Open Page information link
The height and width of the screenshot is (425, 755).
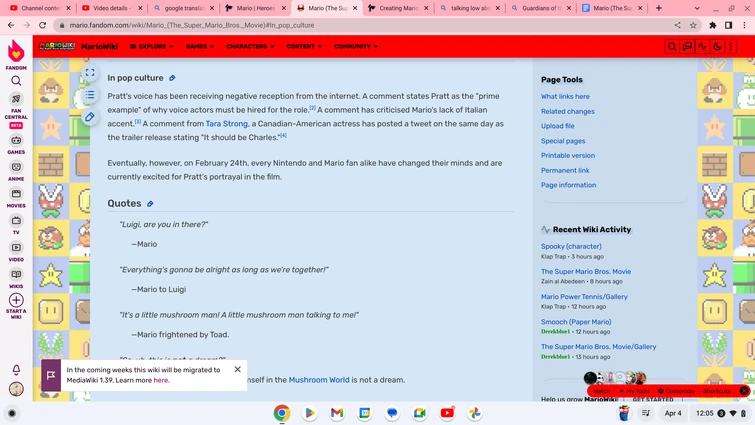568,185
